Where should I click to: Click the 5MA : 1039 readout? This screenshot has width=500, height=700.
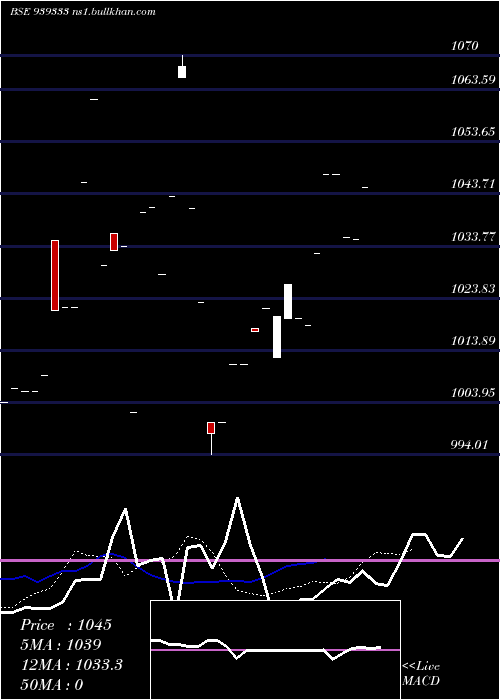[x=61, y=645]
